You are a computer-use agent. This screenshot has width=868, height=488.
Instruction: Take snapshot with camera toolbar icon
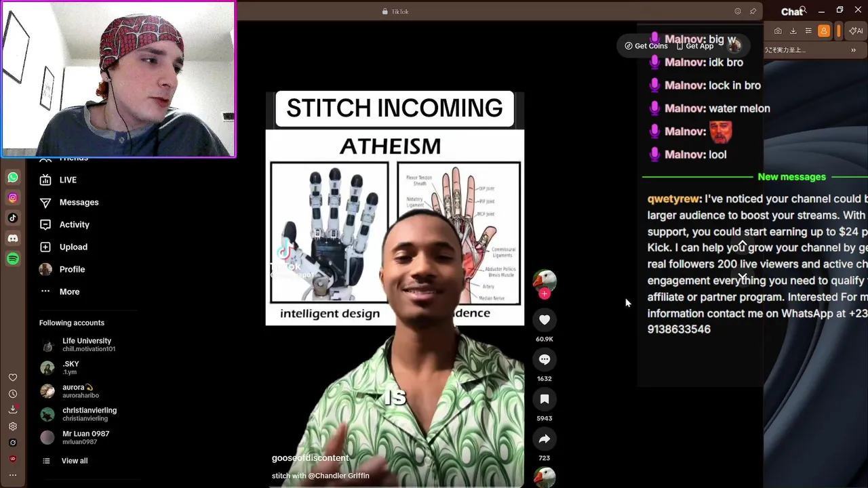pos(778,31)
